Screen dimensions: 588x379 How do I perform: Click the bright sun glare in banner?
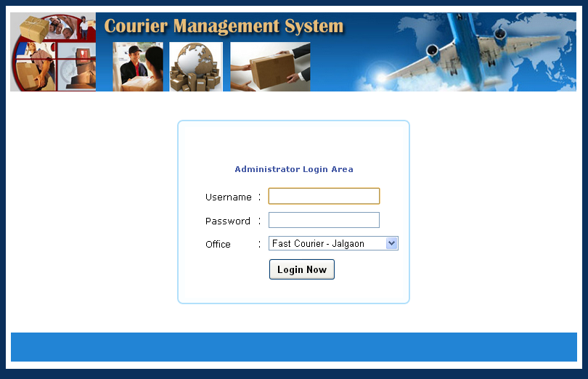[379, 75]
